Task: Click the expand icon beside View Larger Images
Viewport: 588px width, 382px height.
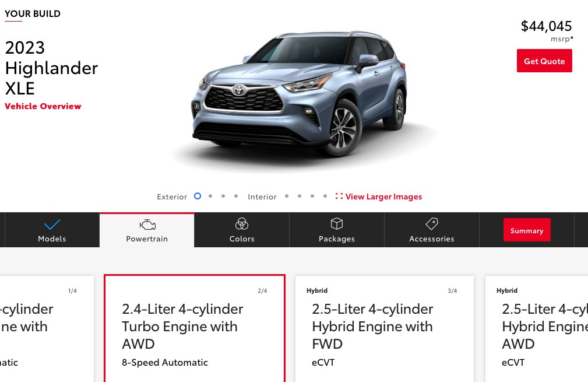Action: coord(339,197)
